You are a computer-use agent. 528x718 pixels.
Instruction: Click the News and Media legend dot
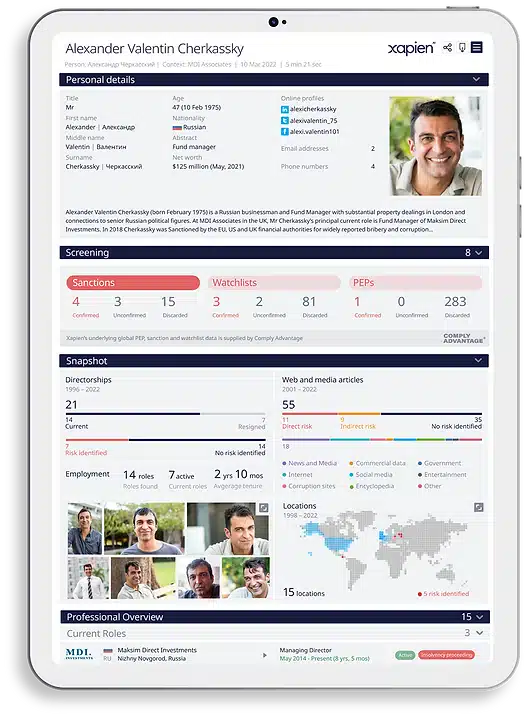pos(284,463)
